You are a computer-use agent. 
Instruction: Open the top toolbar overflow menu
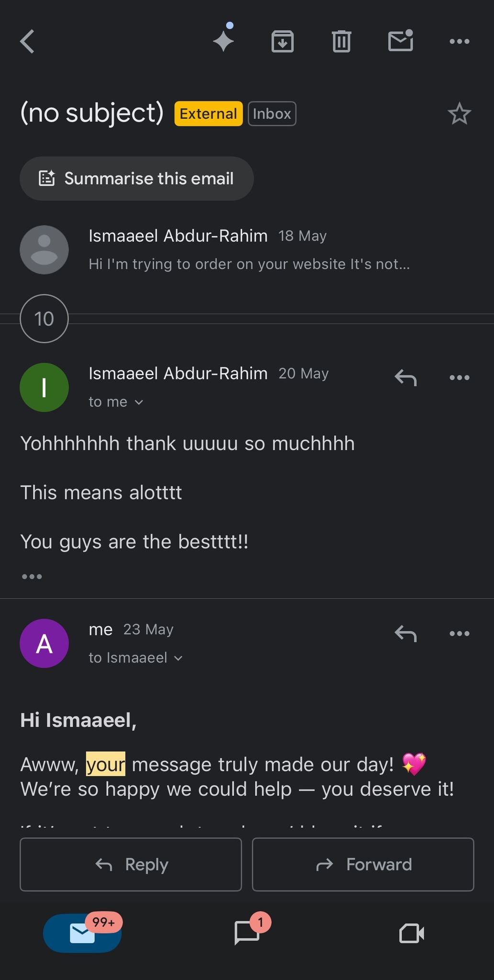[x=460, y=41]
